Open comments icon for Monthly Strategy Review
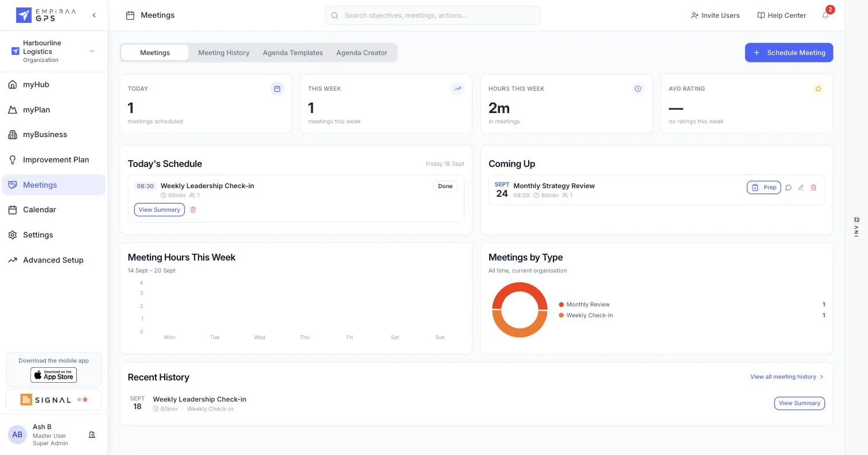868x455 pixels. point(788,188)
